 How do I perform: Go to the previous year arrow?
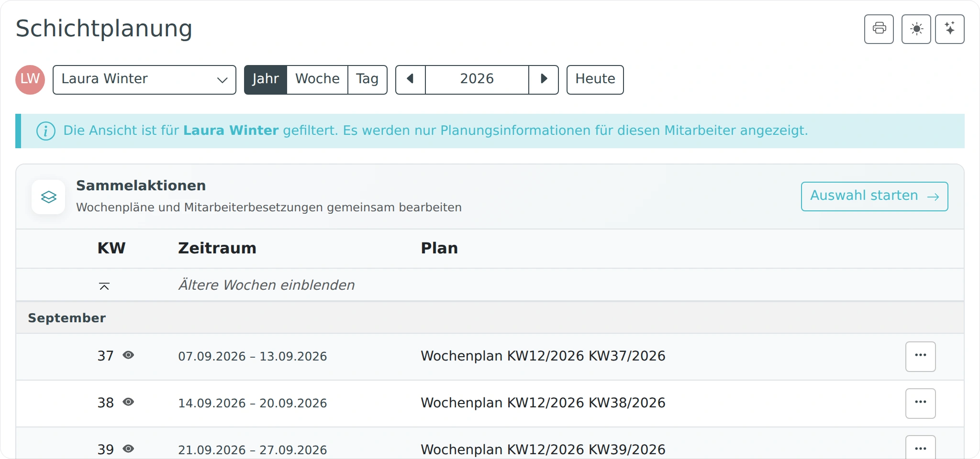pos(410,79)
